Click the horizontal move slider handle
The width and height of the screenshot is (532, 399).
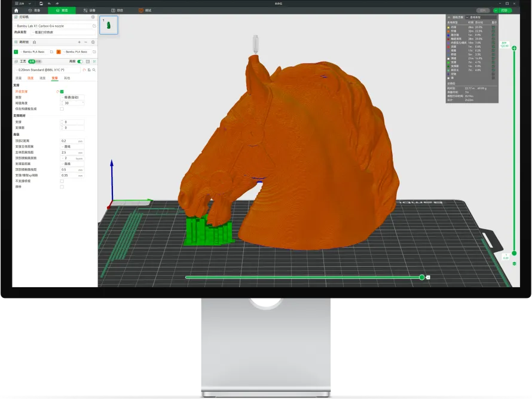(422, 278)
